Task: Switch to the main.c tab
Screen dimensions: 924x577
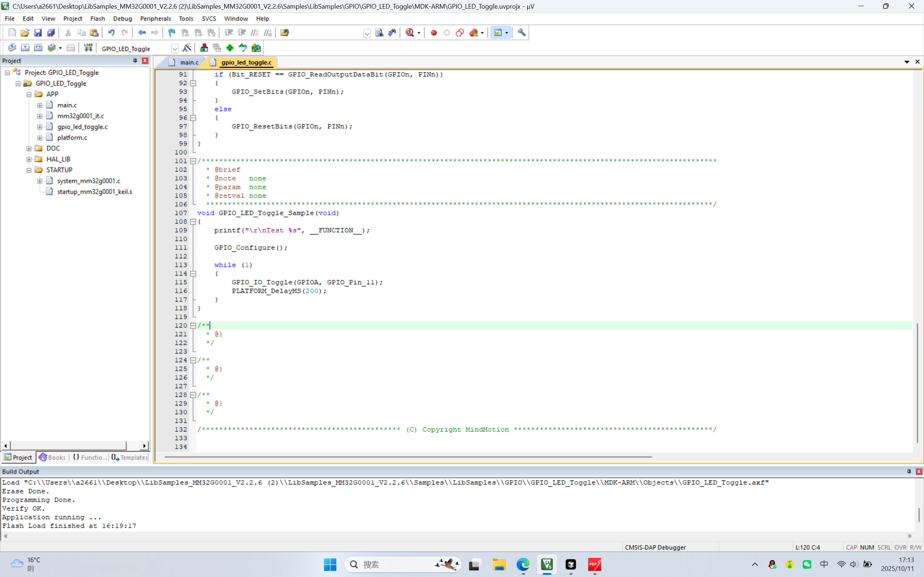Action: (x=188, y=62)
